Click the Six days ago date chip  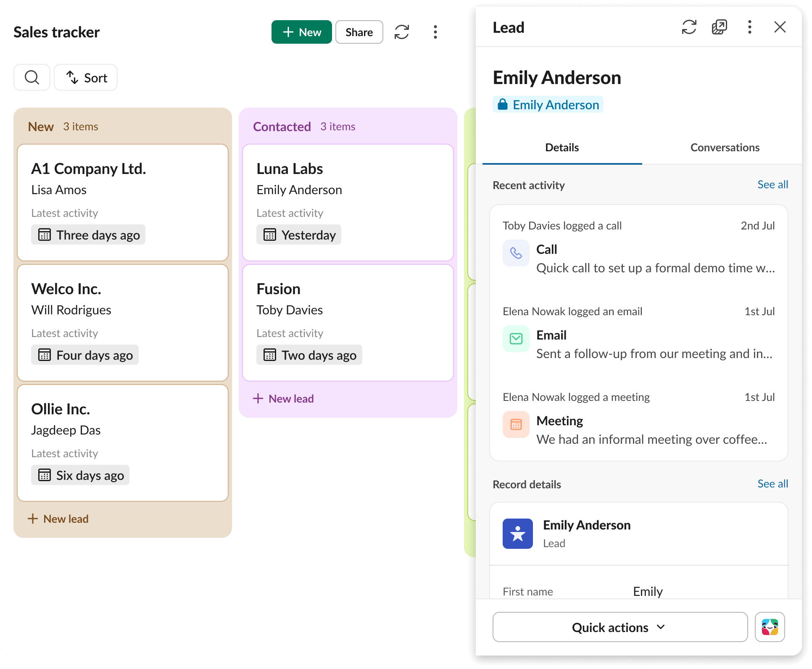80,475
